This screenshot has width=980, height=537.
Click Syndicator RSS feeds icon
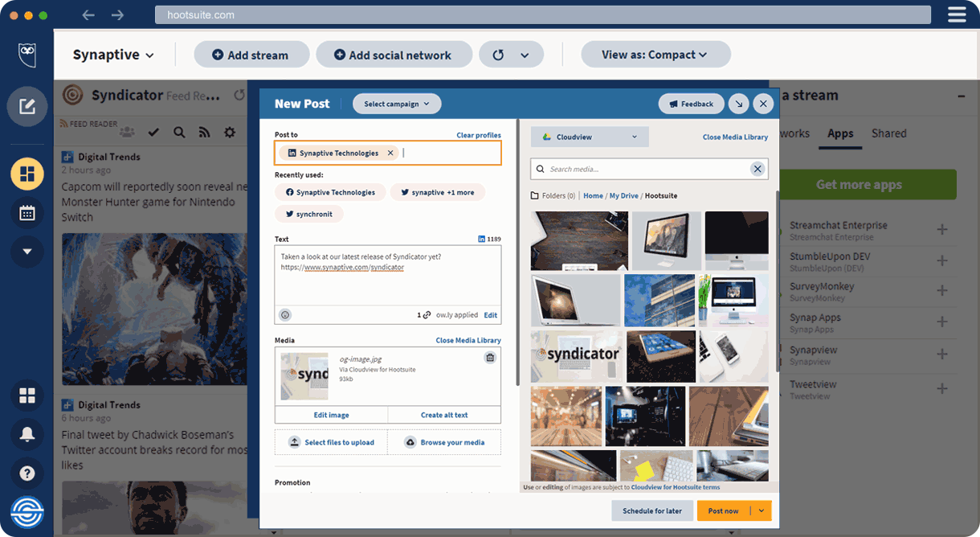coord(204,132)
